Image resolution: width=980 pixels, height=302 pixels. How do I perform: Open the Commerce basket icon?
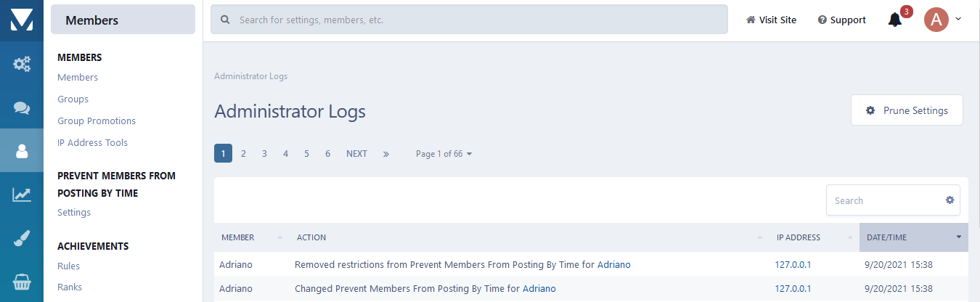(x=22, y=282)
